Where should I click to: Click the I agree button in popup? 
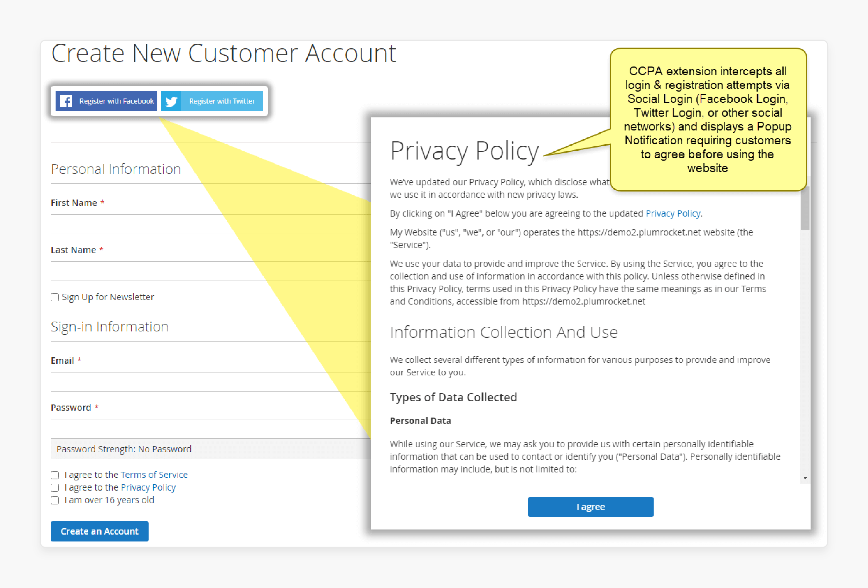[590, 506]
